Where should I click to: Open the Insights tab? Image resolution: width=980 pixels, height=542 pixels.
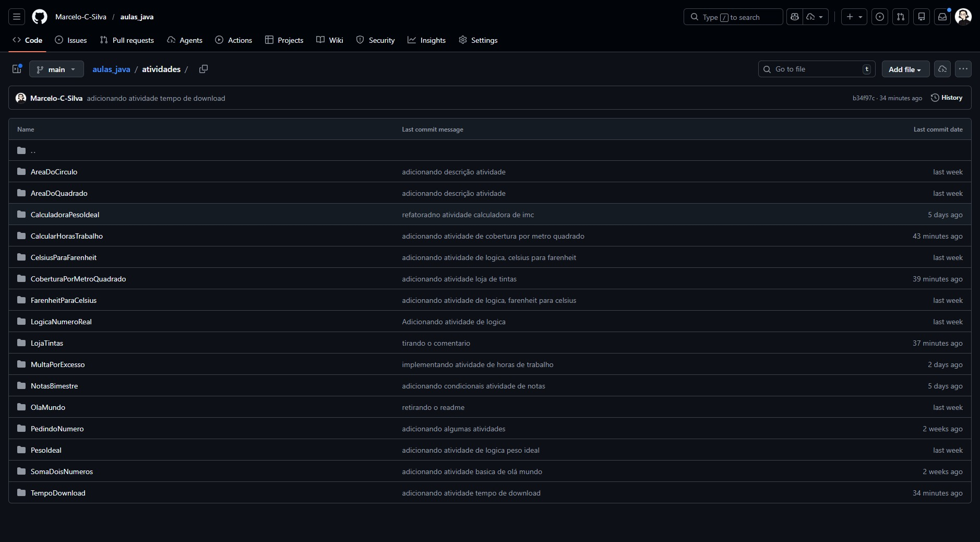(427, 40)
